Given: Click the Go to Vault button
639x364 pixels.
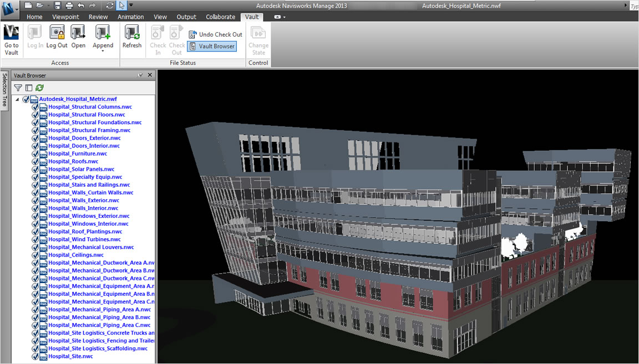Looking at the screenshot, I should [12, 40].
